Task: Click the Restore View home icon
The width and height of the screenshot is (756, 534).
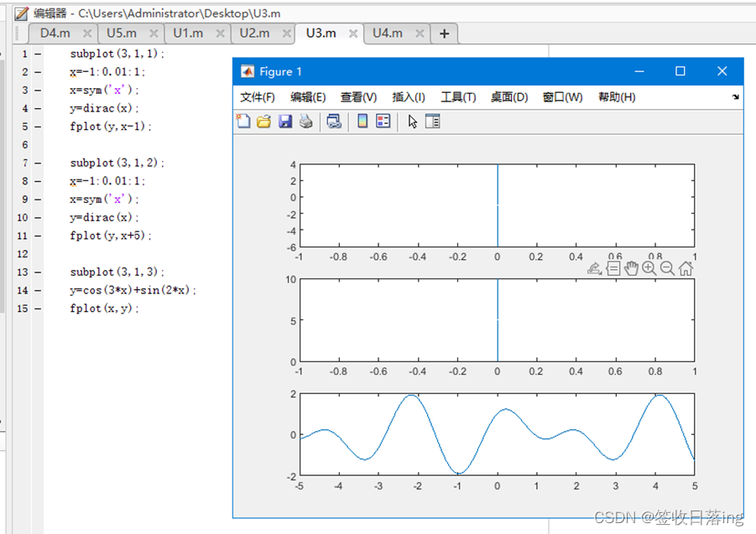Action: pyautogui.click(x=686, y=267)
